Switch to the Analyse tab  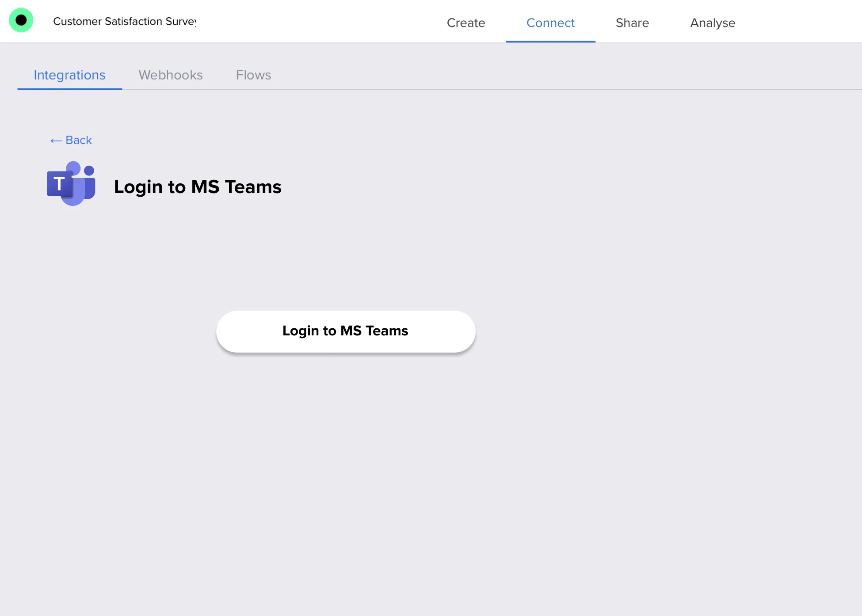tap(712, 23)
